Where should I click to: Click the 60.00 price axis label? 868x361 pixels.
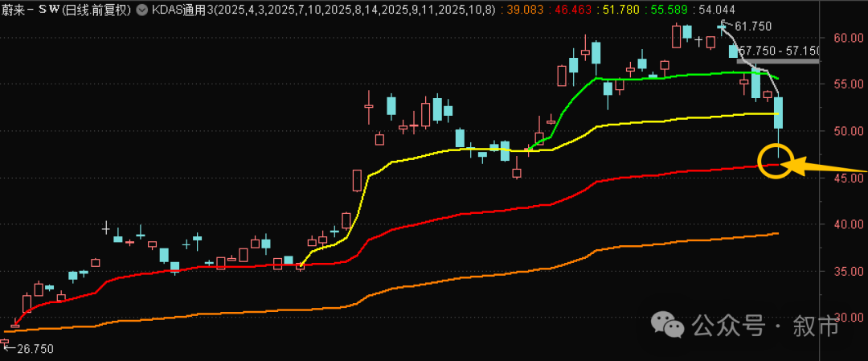click(x=848, y=37)
